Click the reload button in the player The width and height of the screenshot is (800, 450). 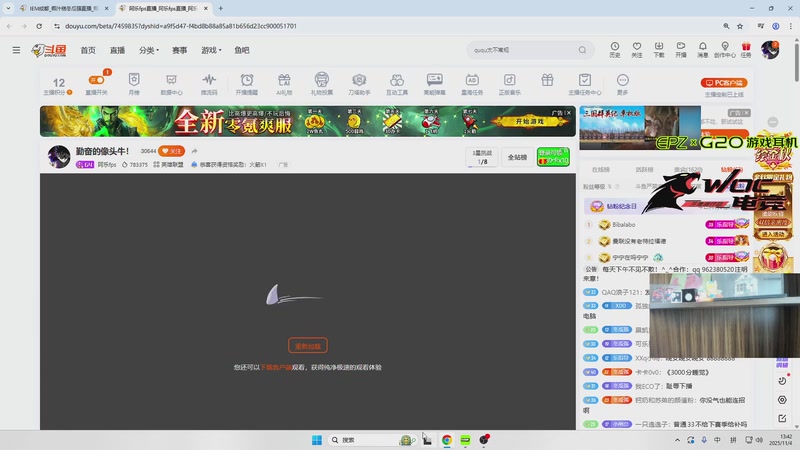pos(308,346)
